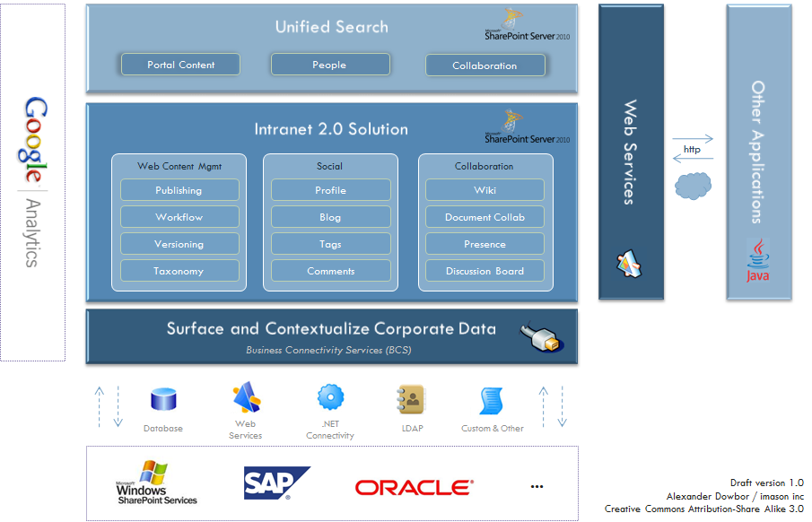
Task: Click the Database cylinder icon
Action: click(x=163, y=401)
